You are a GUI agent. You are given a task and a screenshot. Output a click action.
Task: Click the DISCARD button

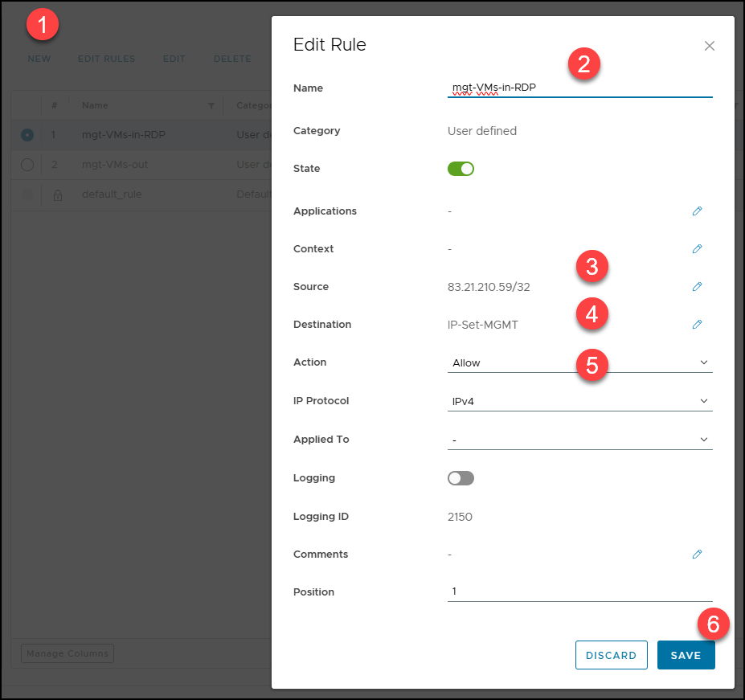611,655
